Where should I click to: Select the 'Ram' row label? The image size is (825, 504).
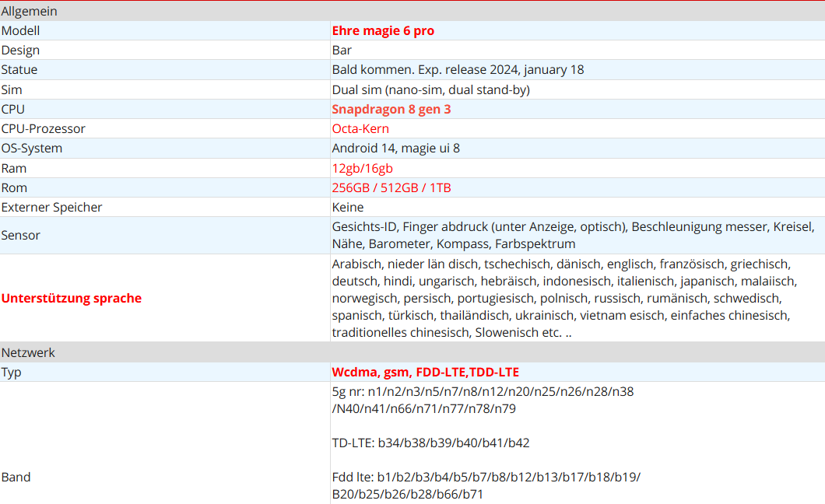coord(14,168)
